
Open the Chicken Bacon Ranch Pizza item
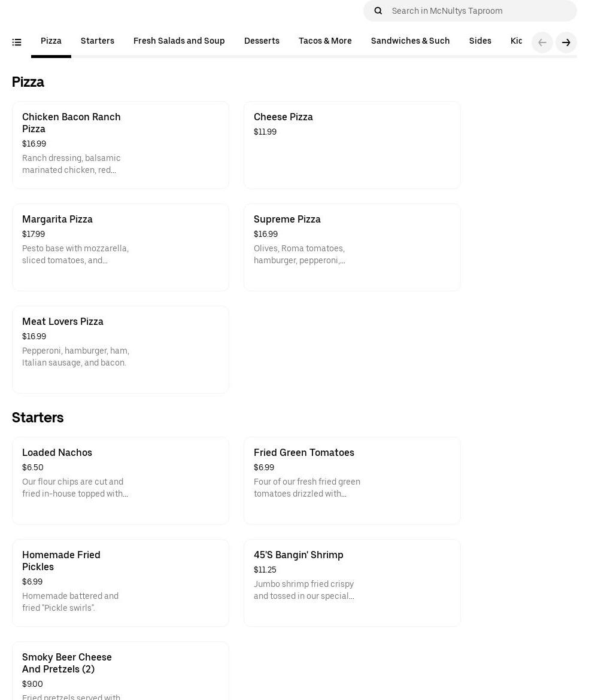pyautogui.click(x=120, y=145)
